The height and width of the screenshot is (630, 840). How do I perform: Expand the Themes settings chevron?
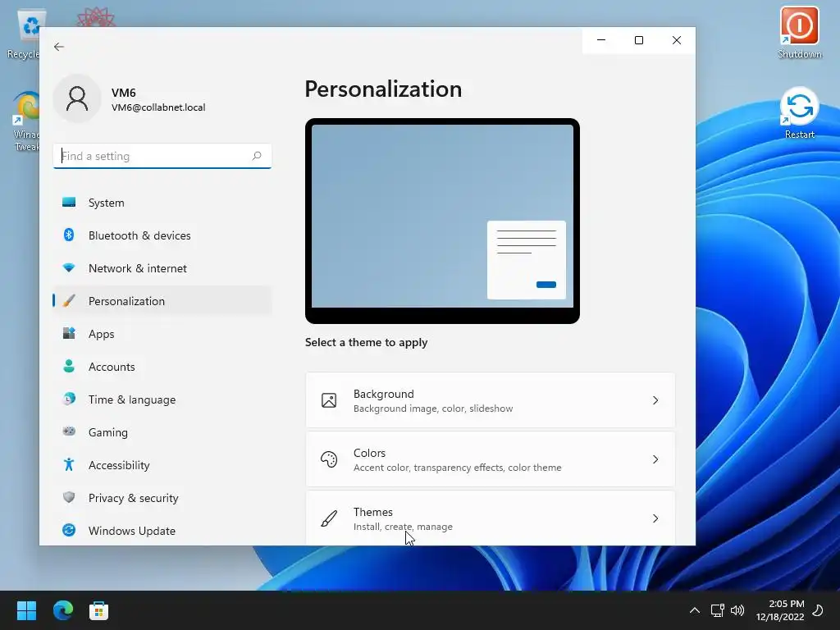[655, 518]
